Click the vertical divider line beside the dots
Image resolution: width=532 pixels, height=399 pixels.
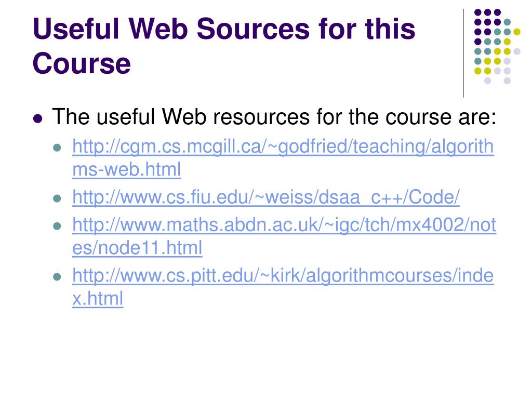[x=463, y=52]
